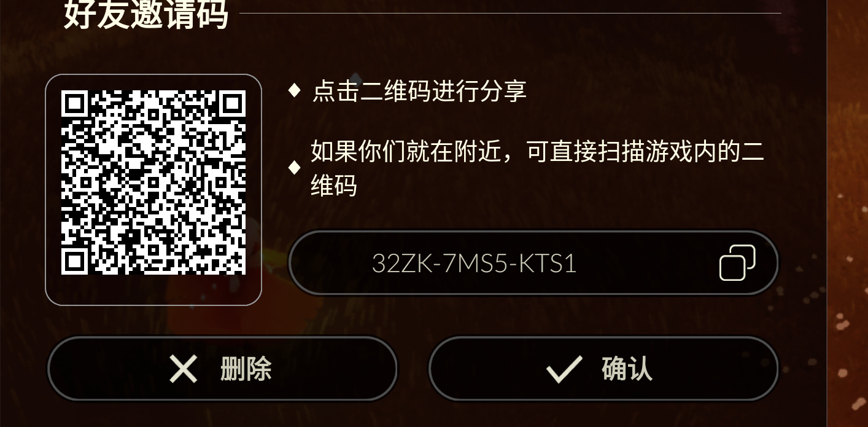Confirm with the 确认 button
The height and width of the screenshot is (427, 868).
click(x=603, y=369)
